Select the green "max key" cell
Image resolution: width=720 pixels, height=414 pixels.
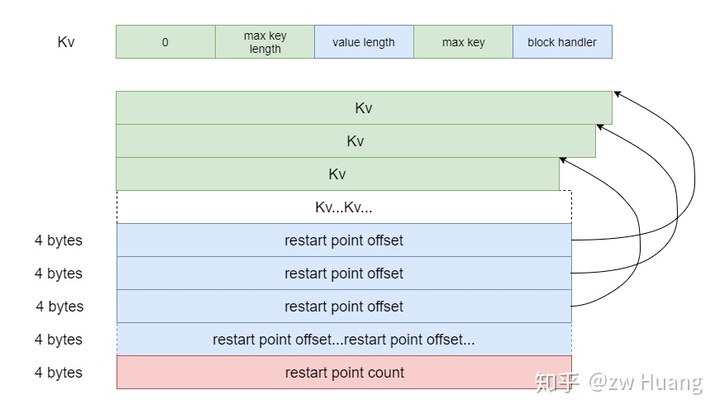coord(463,42)
